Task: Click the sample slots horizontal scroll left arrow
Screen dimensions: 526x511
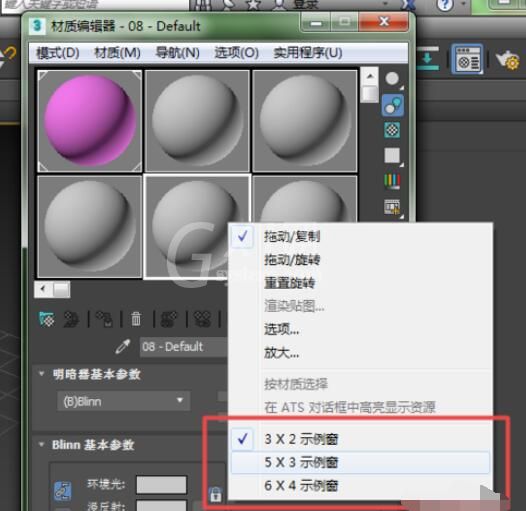Action: (x=43, y=289)
